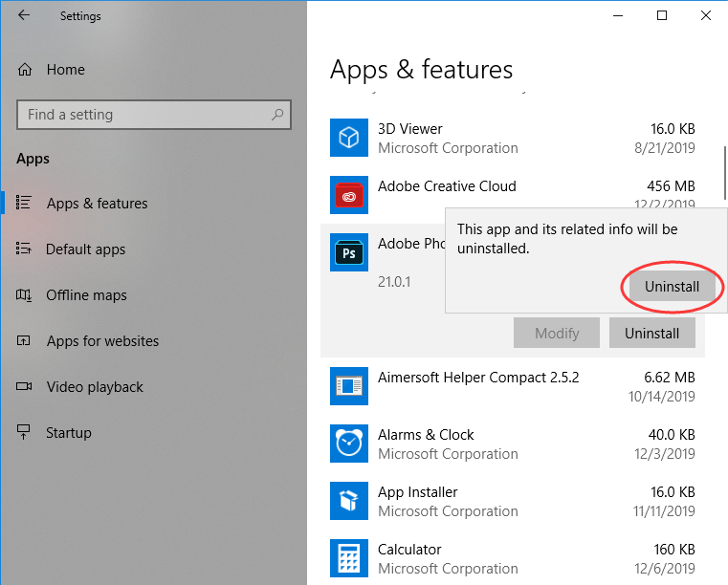Open Apps for websites section
Image resolution: width=728 pixels, height=585 pixels.
click(x=102, y=341)
